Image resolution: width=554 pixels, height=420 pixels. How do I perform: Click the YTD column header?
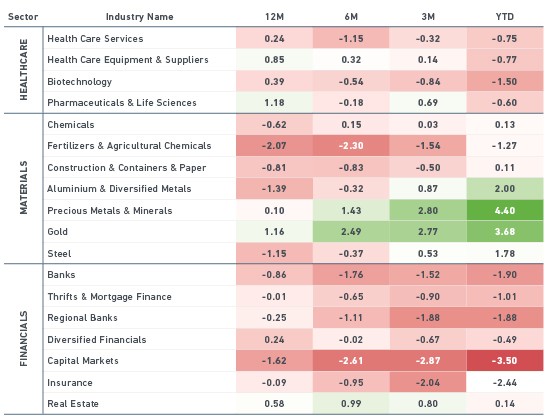[x=505, y=17]
